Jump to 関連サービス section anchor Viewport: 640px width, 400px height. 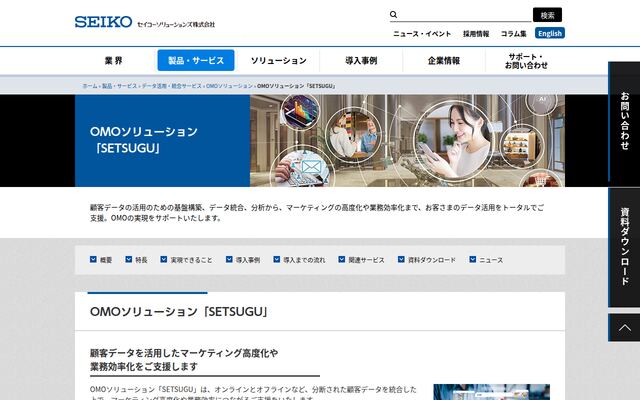point(367,260)
